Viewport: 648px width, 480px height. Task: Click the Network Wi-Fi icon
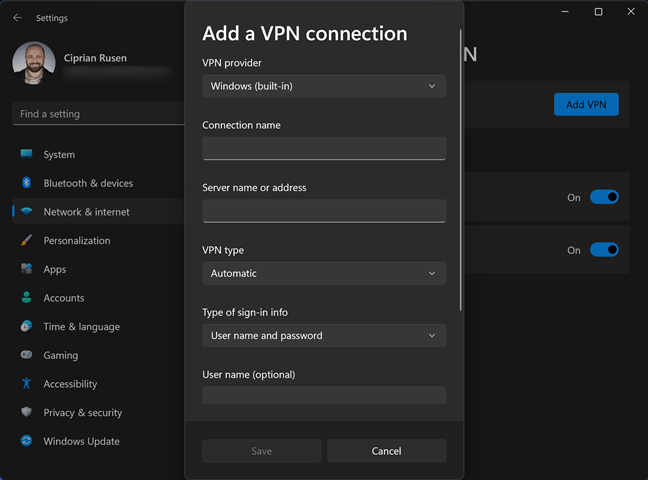tap(26, 211)
